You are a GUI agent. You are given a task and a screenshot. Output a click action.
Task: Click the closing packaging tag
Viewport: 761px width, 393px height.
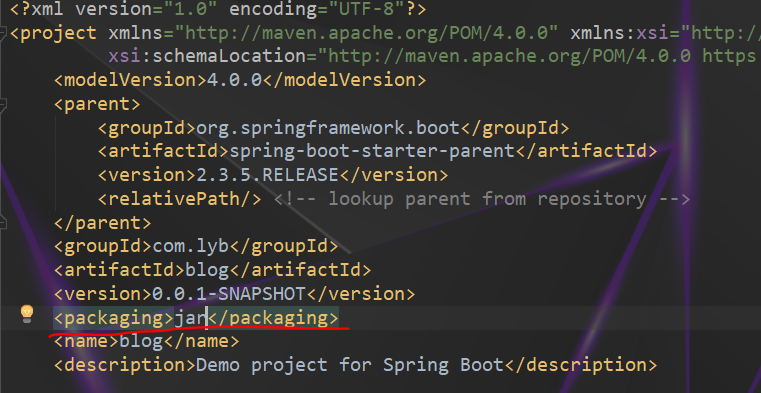point(273,318)
